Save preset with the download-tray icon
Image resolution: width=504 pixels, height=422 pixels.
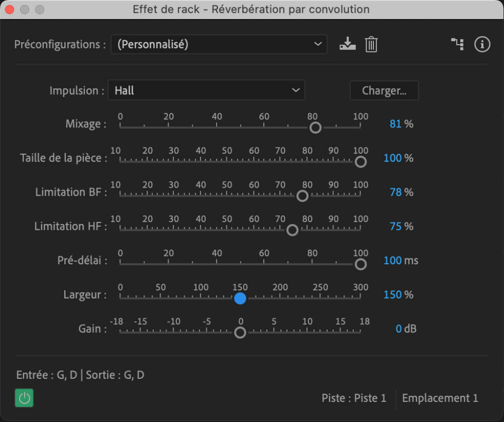click(348, 44)
